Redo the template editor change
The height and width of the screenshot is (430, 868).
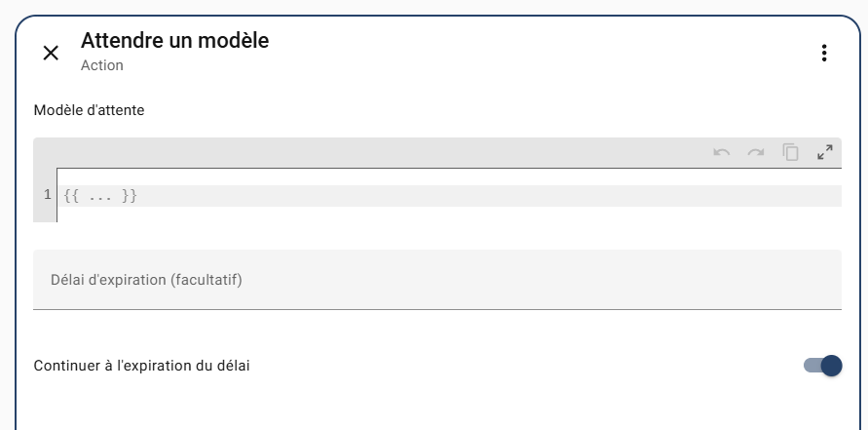[756, 152]
